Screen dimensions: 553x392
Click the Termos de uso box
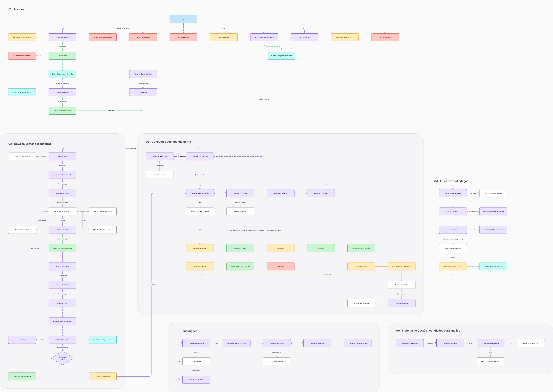[x=304, y=37]
